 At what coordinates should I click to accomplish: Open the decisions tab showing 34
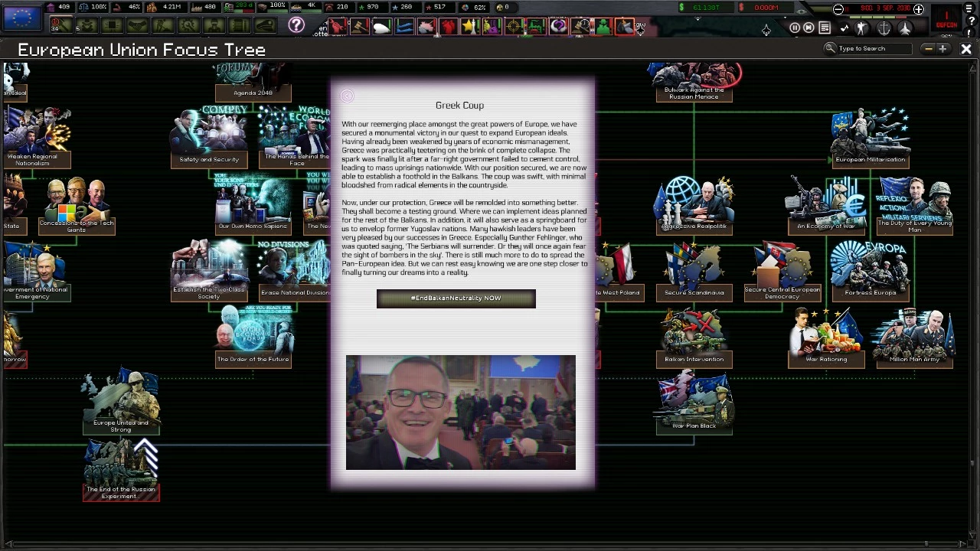61,26
